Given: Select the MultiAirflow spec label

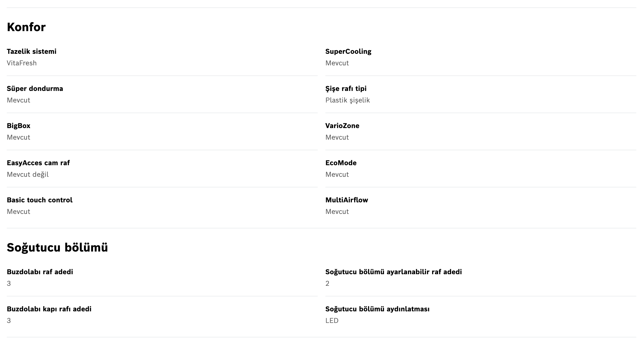Looking at the screenshot, I should point(347,200).
